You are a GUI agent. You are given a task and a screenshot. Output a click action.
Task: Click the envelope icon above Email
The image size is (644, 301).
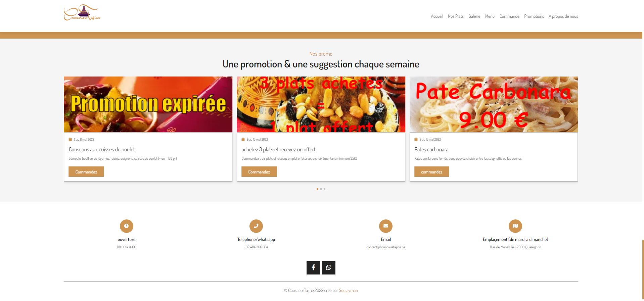click(x=385, y=226)
